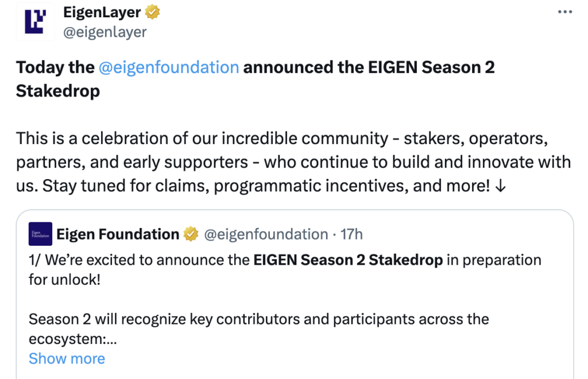Click the gray @eigenfoundation handle in quote

click(266, 234)
